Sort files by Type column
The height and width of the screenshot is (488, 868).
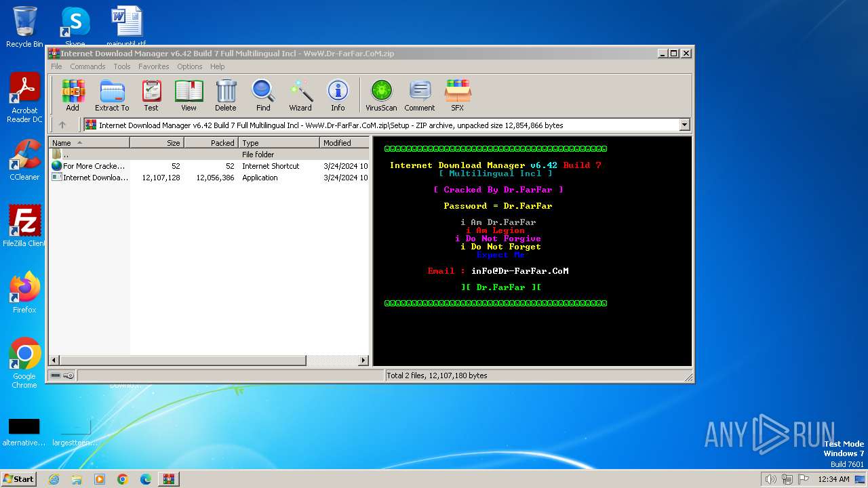pos(279,143)
